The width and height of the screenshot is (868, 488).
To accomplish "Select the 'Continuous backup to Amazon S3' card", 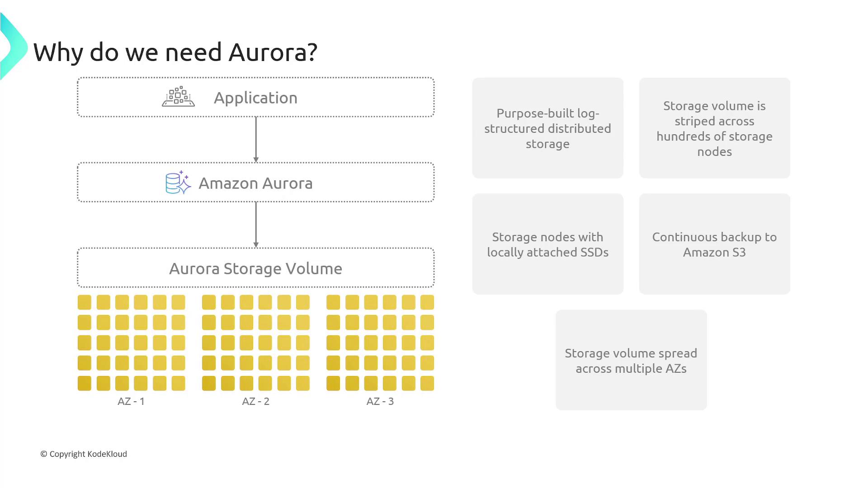I will pos(714,244).
